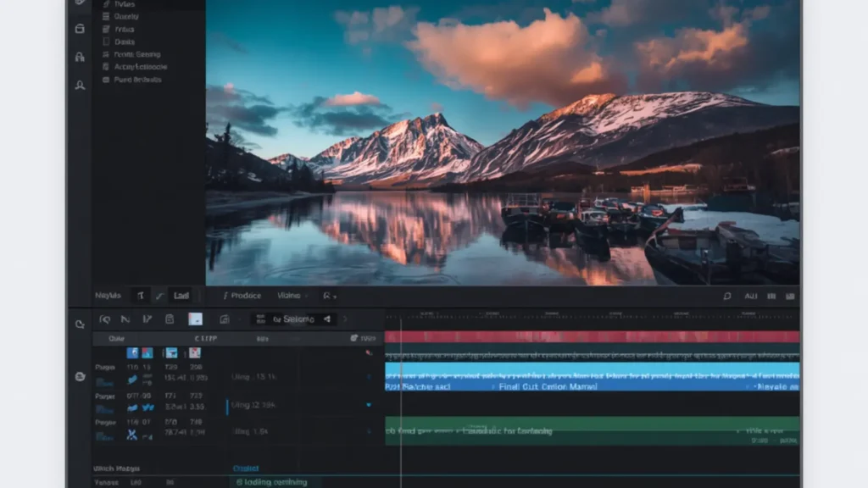Click the archive box icon in left sidebar
This screenshot has width=868, height=488.
80,29
